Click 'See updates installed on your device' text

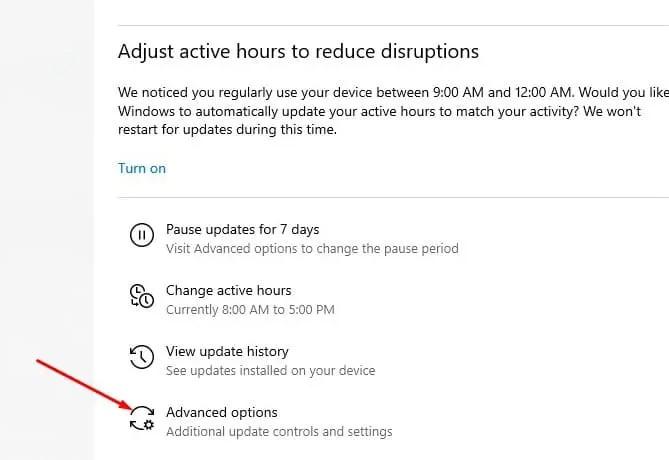coord(271,371)
